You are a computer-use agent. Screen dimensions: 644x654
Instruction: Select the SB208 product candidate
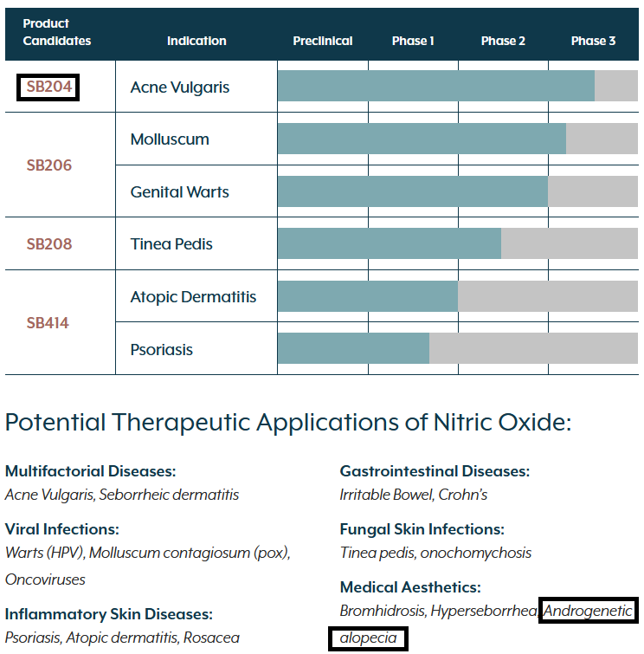pyautogui.click(x=49, y=244)
